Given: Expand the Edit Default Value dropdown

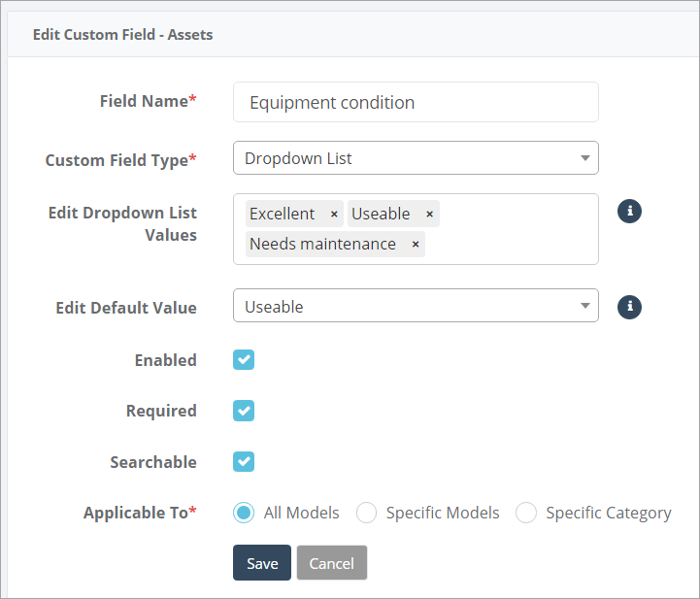Looking at the screenshot, I should pos(416,307).
